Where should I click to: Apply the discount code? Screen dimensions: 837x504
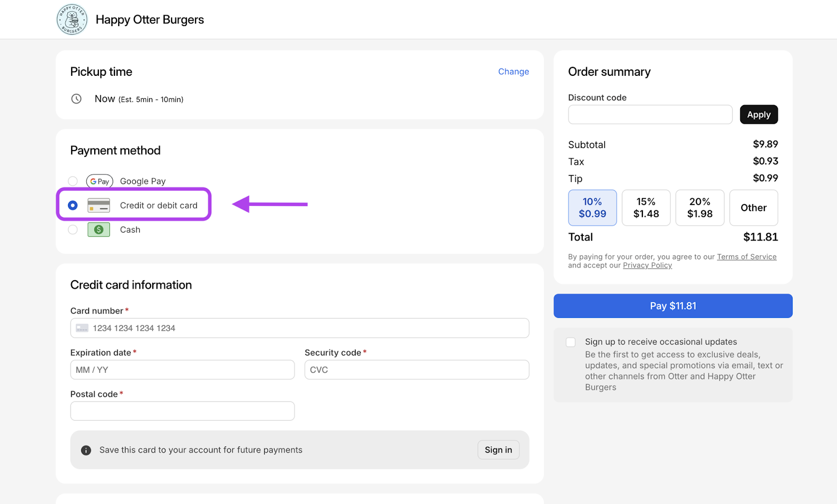click(x=759, y=114)
